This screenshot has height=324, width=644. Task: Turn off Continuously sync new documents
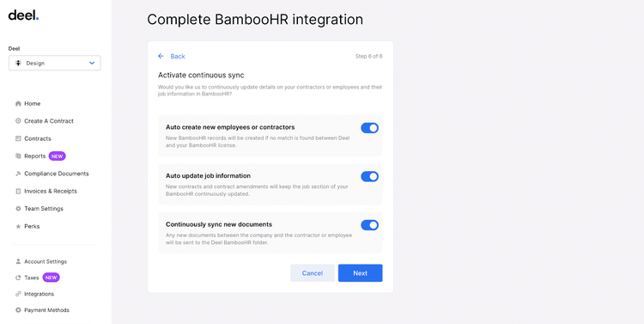point(369,225)
